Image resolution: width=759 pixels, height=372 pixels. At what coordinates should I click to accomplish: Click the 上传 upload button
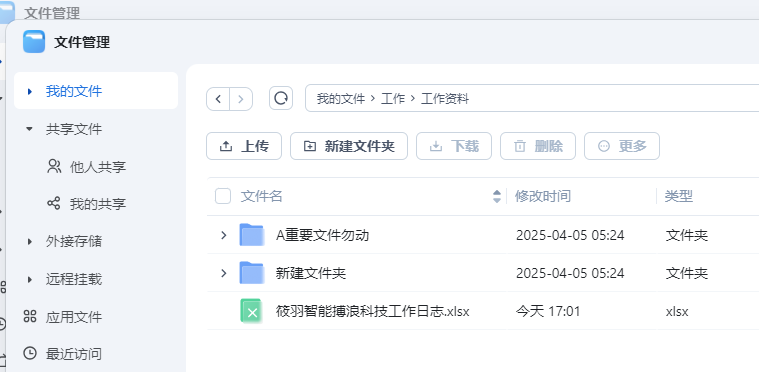[244, 146]
